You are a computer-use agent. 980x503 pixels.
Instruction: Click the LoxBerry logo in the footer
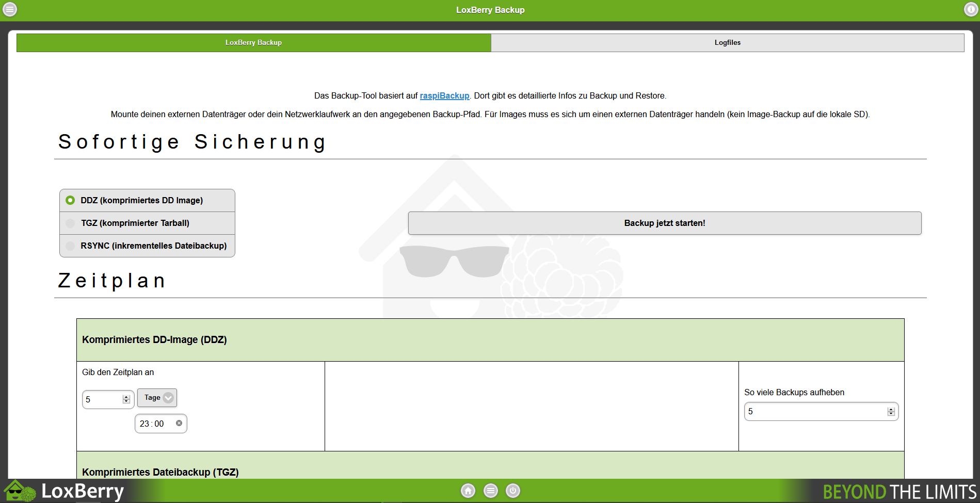(64, 491)
